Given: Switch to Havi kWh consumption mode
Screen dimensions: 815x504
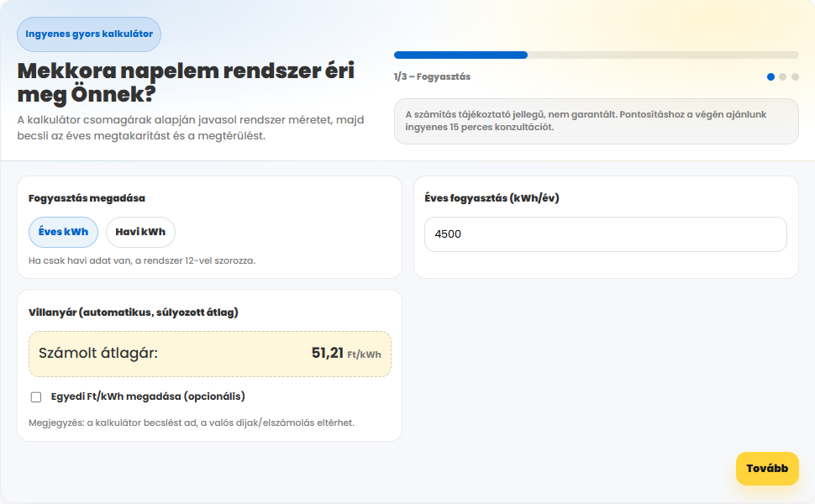Looking at the screenshot, I should pos(140,233).
